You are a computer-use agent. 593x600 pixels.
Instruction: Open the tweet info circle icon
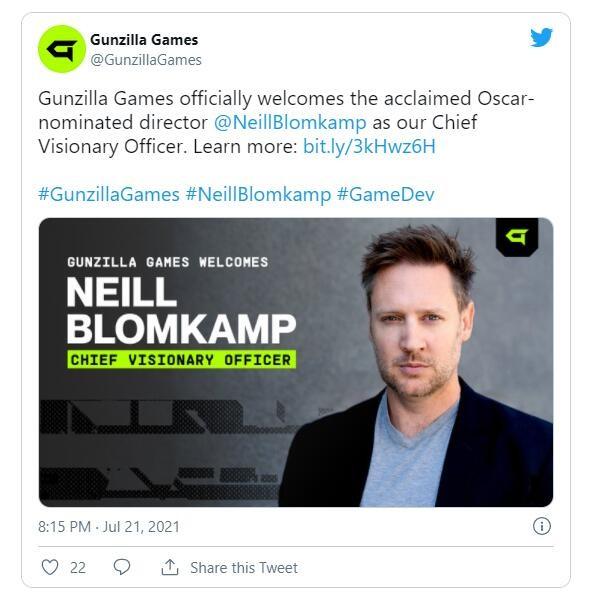pos(542,526)
